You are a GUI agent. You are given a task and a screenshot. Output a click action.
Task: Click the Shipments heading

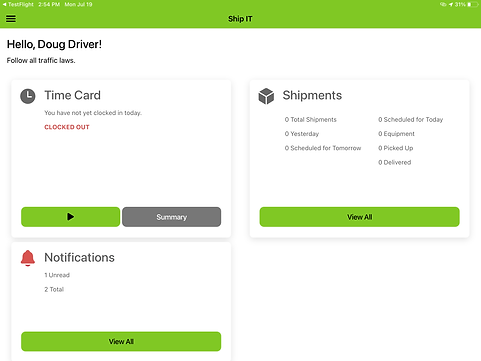click(x=312, y=95)
